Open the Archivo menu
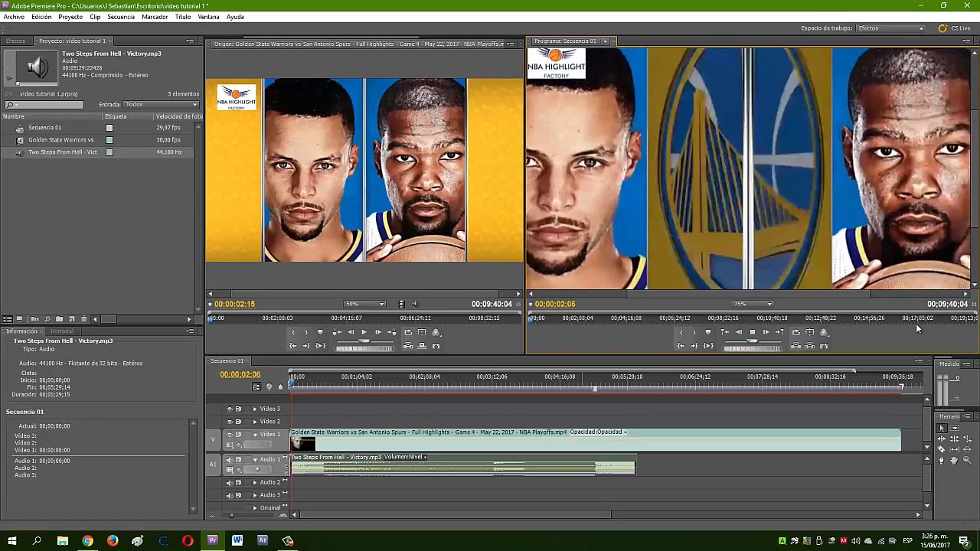The image size is (980, 551). (x=14, y=17)
